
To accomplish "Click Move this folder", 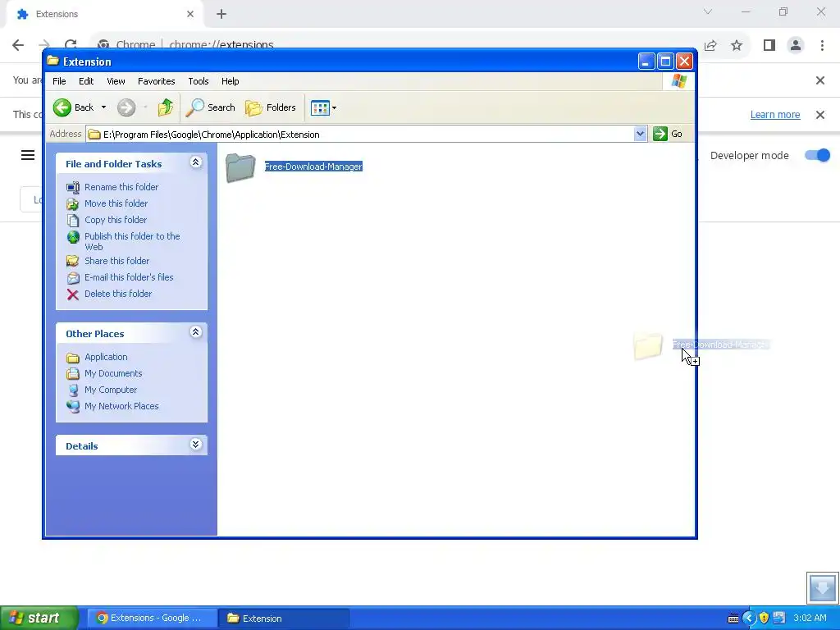I will click(x=116, y=203).
